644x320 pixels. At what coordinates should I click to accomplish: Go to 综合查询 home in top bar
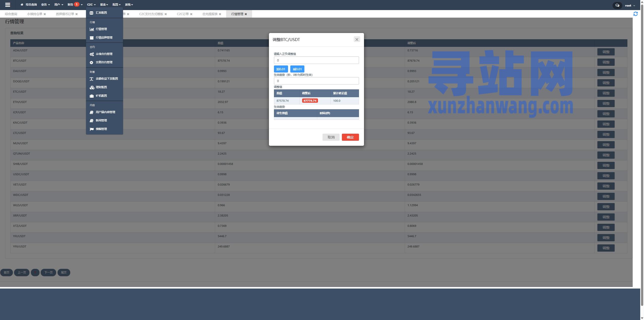coord(29,5)
